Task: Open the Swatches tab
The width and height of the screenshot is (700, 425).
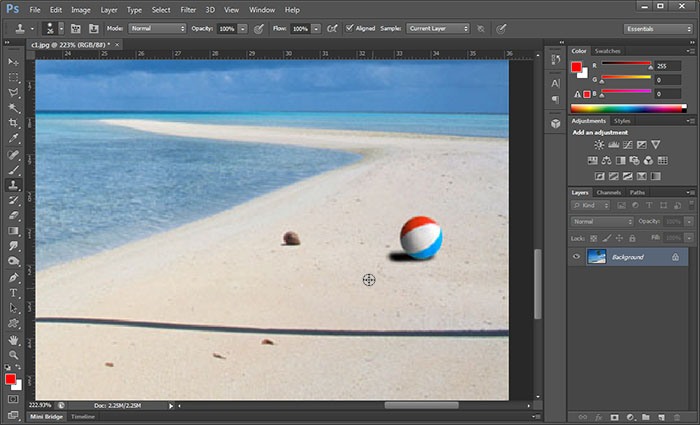Action: [x=607, y=50]
